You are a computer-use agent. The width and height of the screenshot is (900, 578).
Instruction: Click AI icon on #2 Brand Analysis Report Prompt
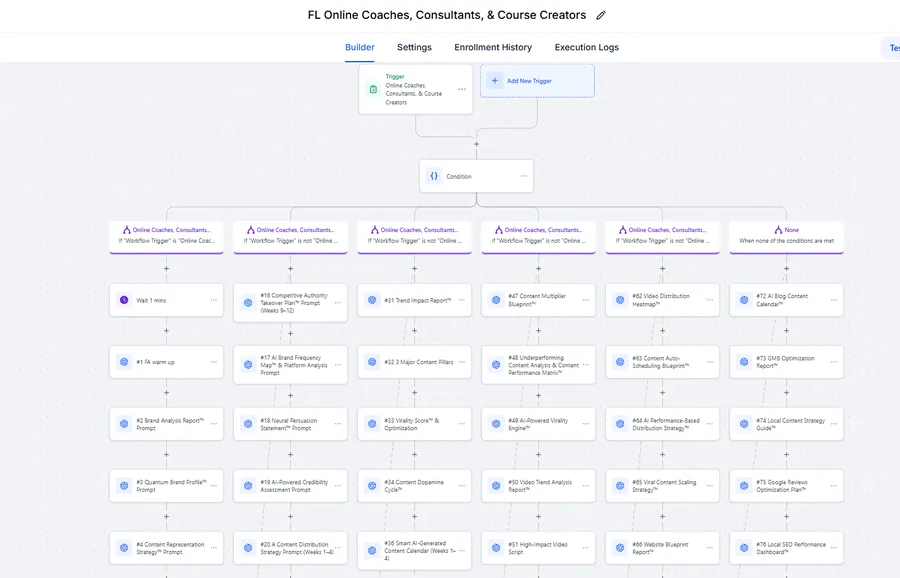(x=124, y=424)
